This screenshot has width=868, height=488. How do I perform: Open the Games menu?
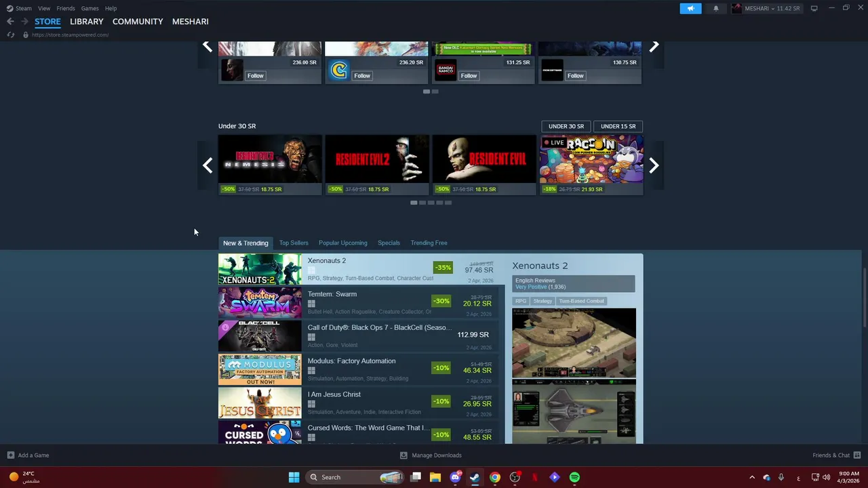pyautogui.click(x=90, y=8)
